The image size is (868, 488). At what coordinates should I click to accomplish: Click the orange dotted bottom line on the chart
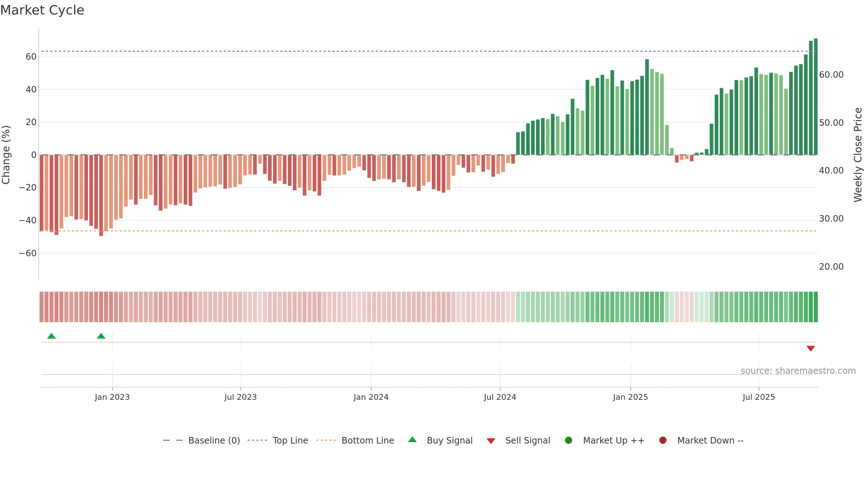(429, 231)
